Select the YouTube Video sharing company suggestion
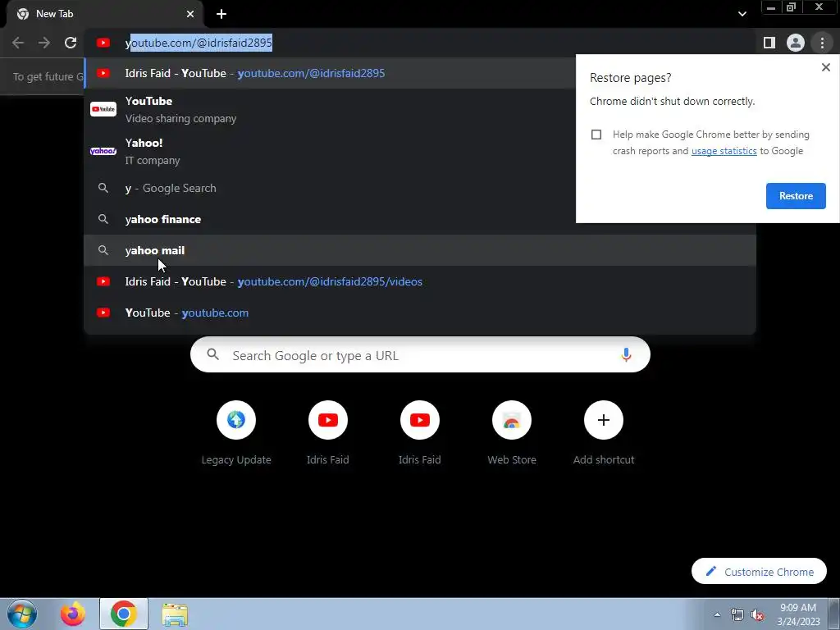This screenshot has width=840, height=630. (x=330, y=109)
